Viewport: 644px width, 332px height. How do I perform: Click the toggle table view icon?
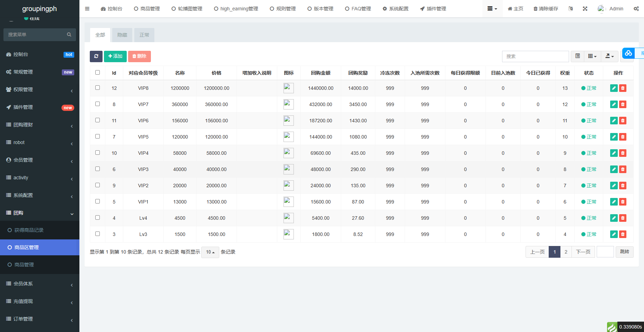(x=577, y=56)
